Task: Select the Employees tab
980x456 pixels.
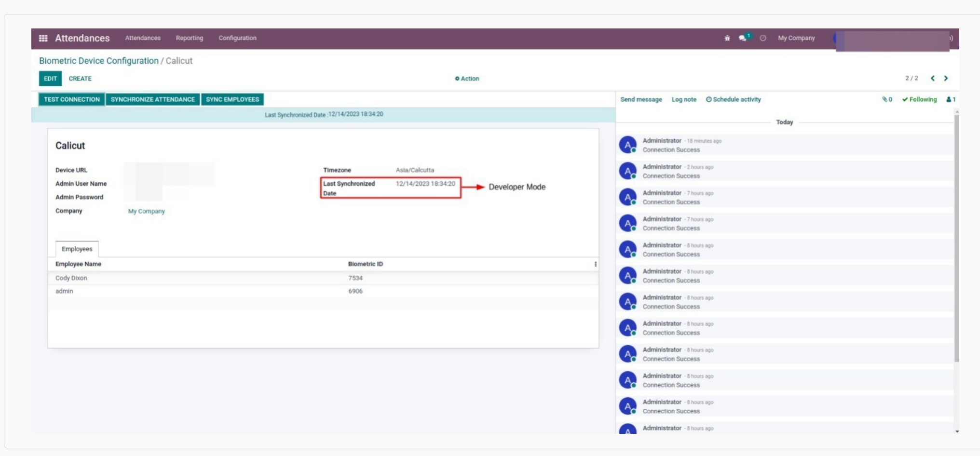Action: click(x=77, y=249)
